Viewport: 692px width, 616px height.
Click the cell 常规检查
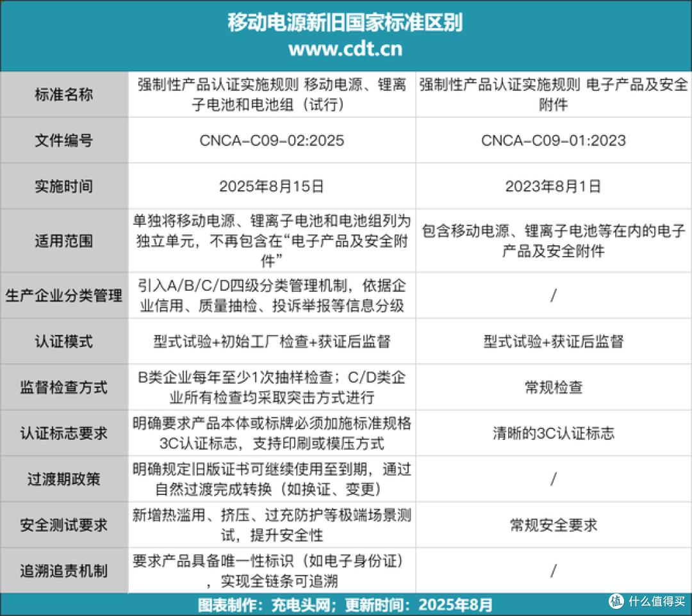pyautogui.click(x=554, y=387)
